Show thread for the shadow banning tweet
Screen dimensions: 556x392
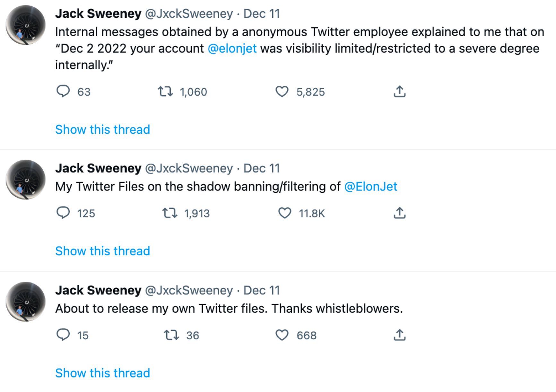coord(102,251)
